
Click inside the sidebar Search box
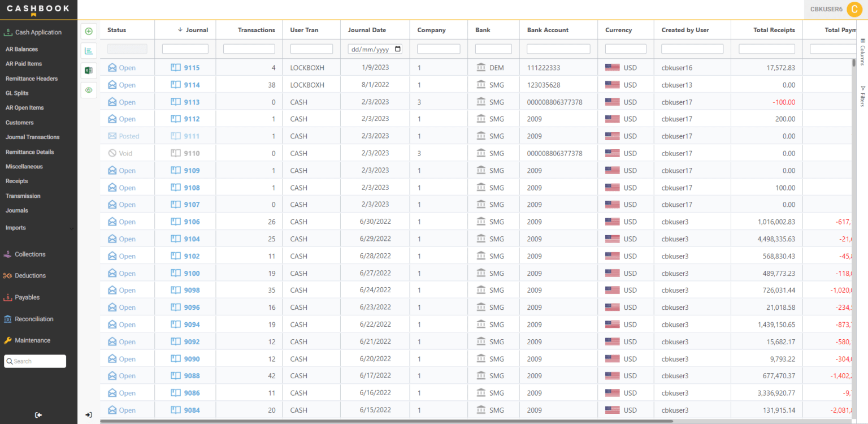click(x=35, y=361)
